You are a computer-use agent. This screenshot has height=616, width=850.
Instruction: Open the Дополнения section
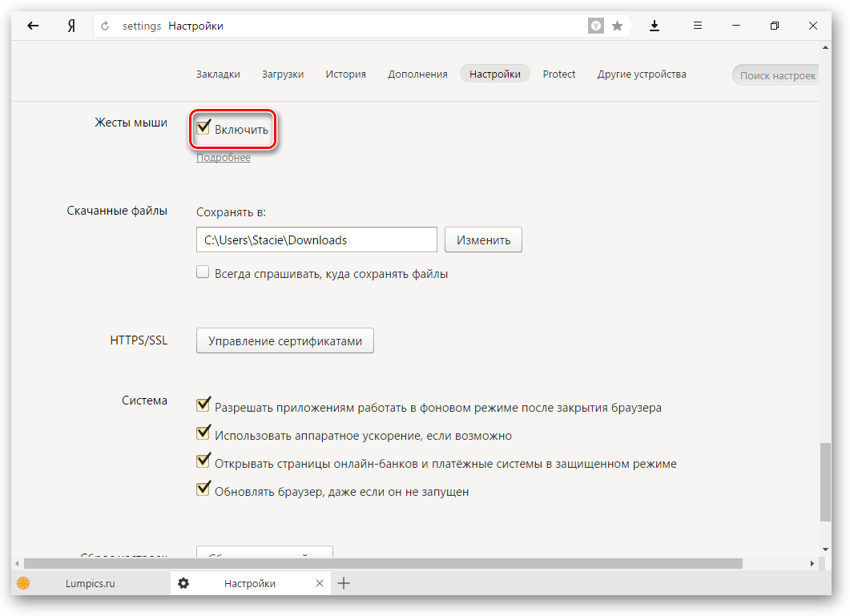(417, 74)
